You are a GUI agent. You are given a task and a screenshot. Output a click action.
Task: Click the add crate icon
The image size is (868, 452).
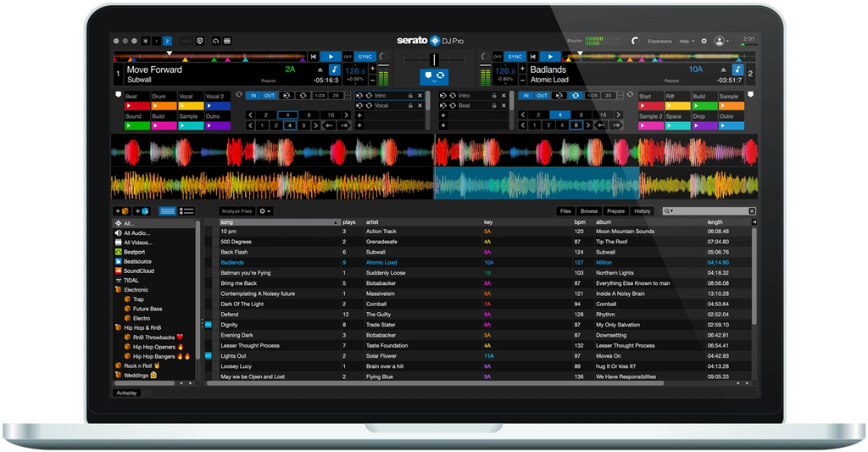(x=122, y=211)
